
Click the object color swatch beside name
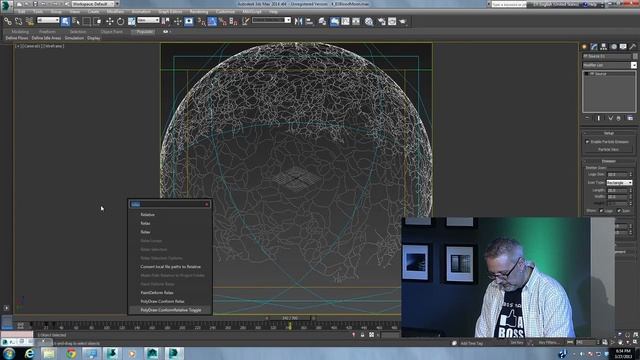coord(635,56)
